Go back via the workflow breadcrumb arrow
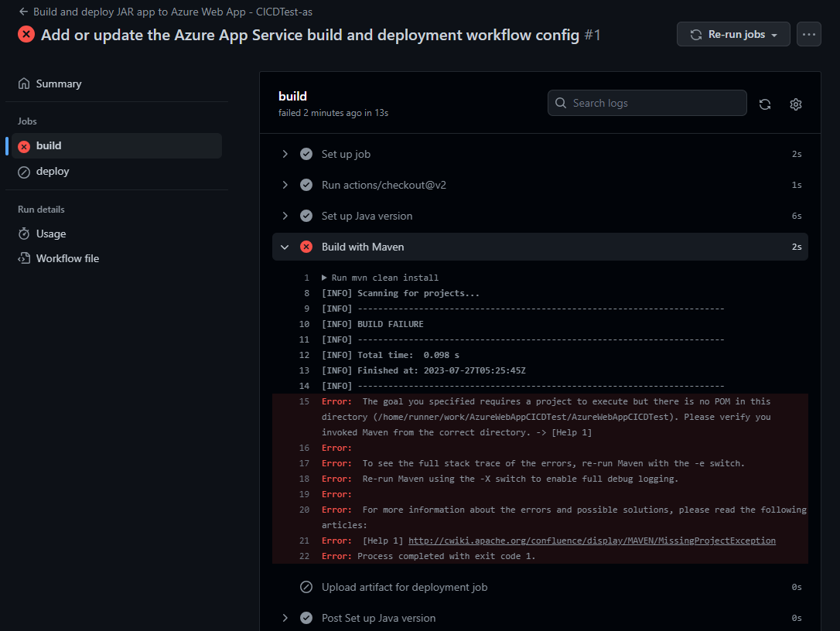 [x=23, y=12]
